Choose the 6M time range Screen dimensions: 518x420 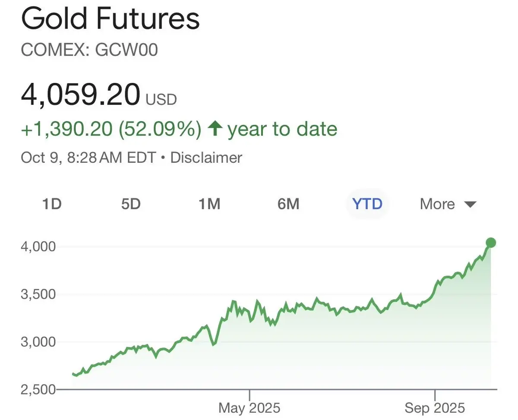tap(288, 204)
